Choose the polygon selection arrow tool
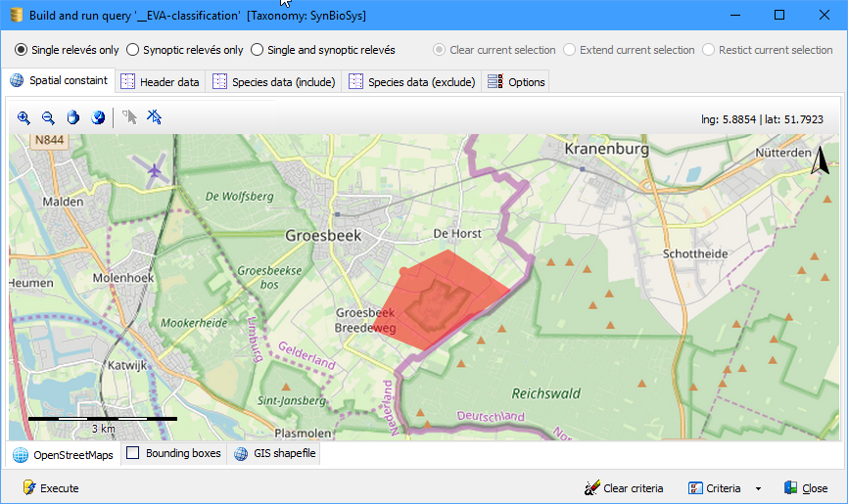This screenshot has height=504, width=848. (128, 117)
